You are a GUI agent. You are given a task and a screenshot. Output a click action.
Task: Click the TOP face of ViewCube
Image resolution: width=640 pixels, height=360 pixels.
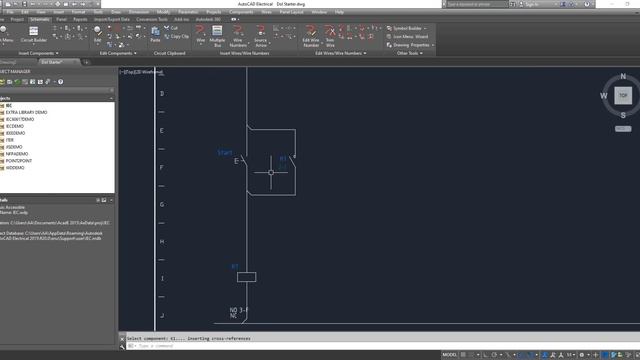[623, 96]
